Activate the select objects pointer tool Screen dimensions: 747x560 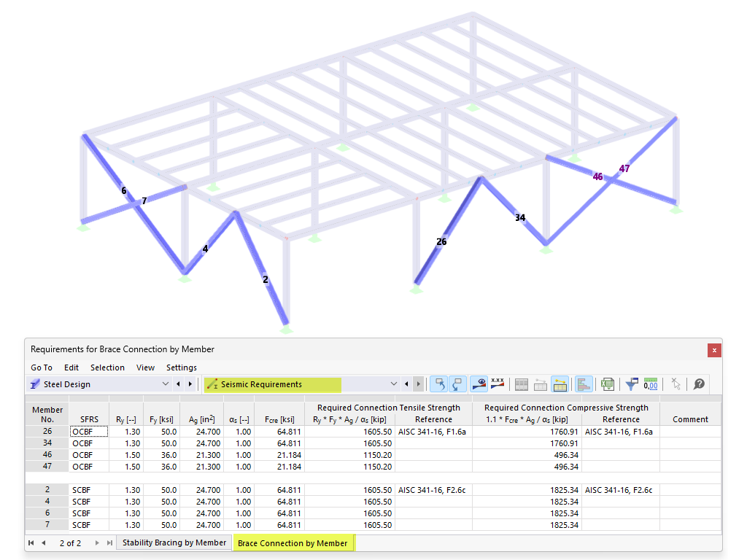click(676, 384)
